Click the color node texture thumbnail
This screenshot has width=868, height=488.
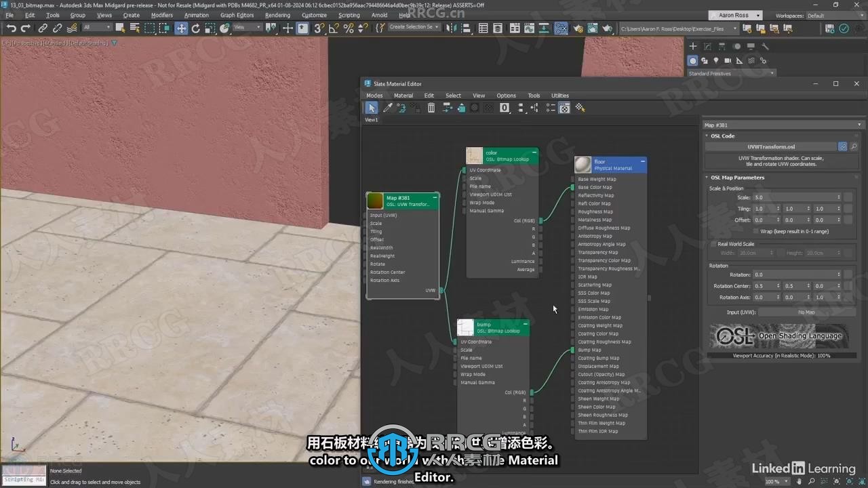475,156
